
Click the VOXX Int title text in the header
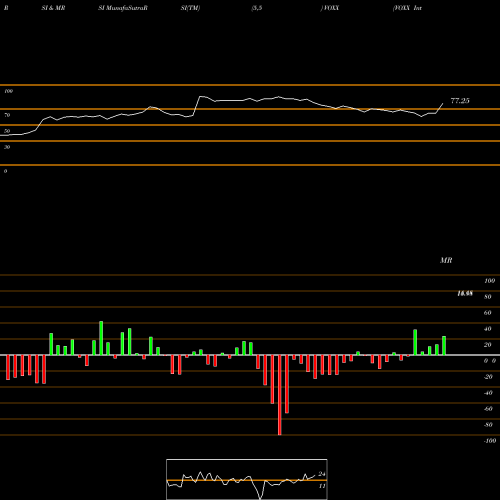[x=408, y=8]
